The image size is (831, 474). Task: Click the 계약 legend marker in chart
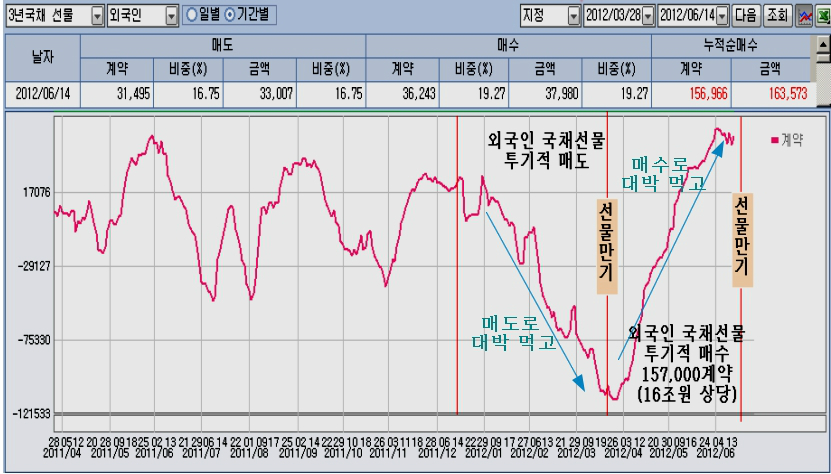(x=774, y=140)
